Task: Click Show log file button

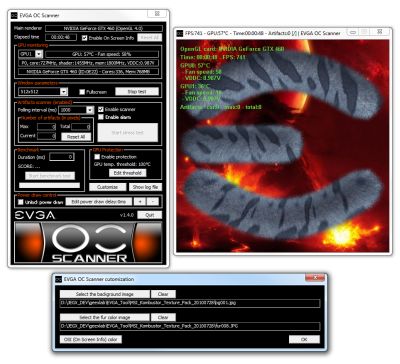Action: pyautogui.click(x=145, y=187)
